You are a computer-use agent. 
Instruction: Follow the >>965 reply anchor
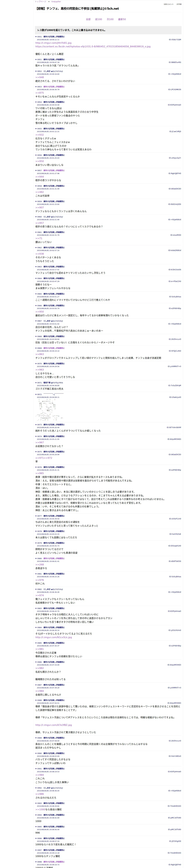(40, 473)
